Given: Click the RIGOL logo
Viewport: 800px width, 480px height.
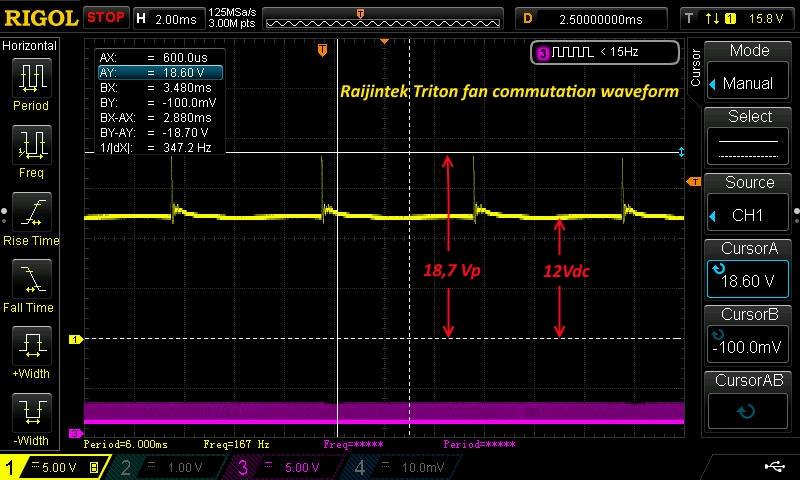Looking at the screenshot, I should [x=41, y=18].
